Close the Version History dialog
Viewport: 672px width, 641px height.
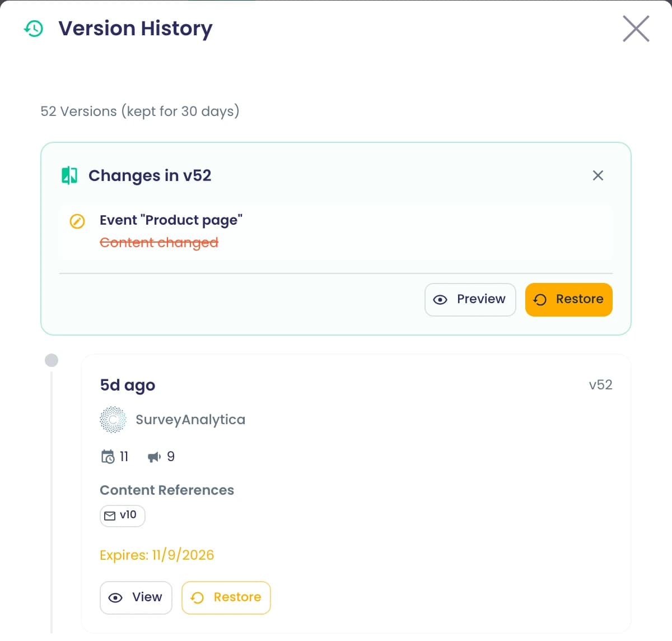636,29
